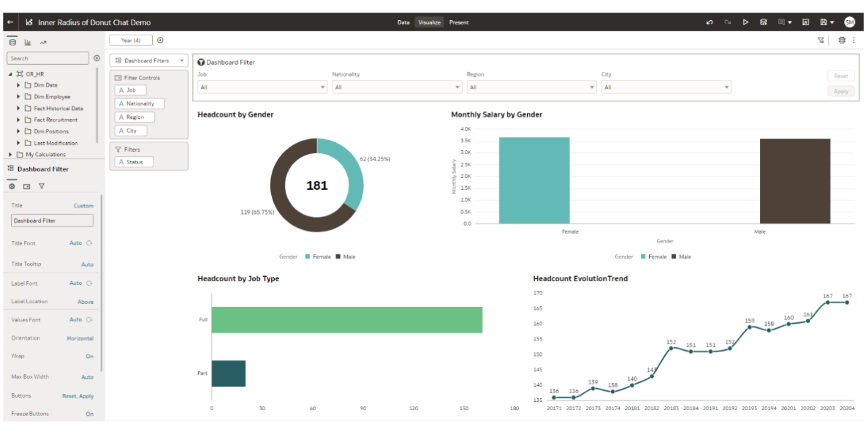Open the Job filter dropdown
Screen dimensions: 868x436
[x=262, y=87]
